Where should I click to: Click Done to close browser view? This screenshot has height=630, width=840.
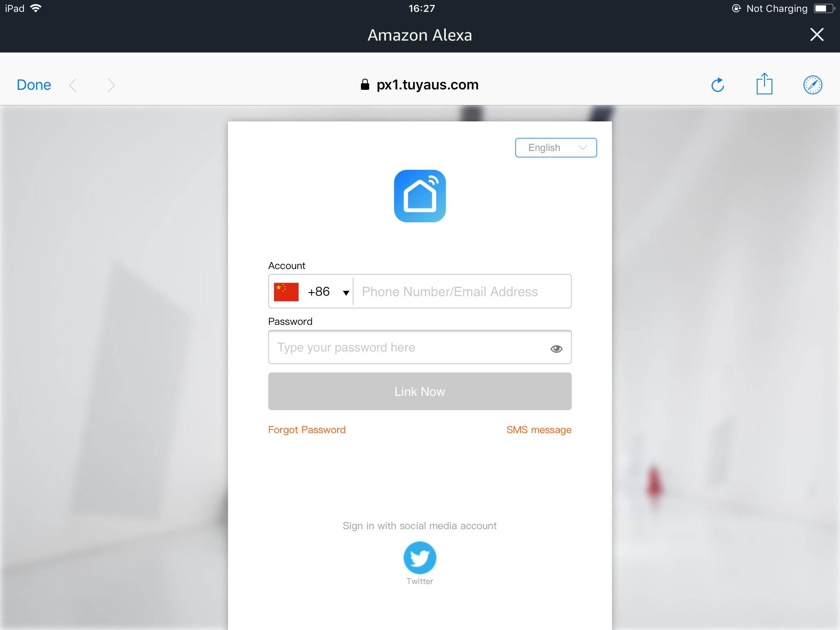click(x=33, y=83)
